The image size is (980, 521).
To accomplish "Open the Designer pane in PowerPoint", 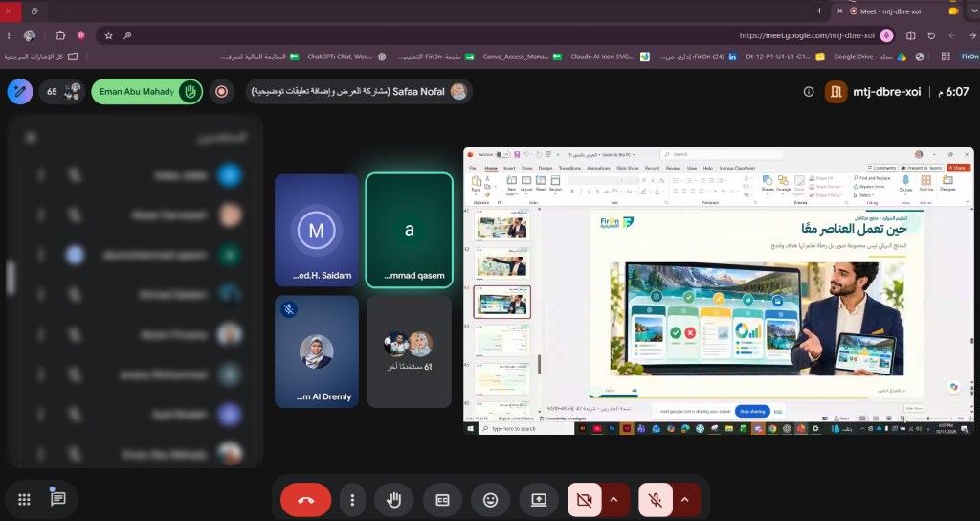I will pos(947,184).
